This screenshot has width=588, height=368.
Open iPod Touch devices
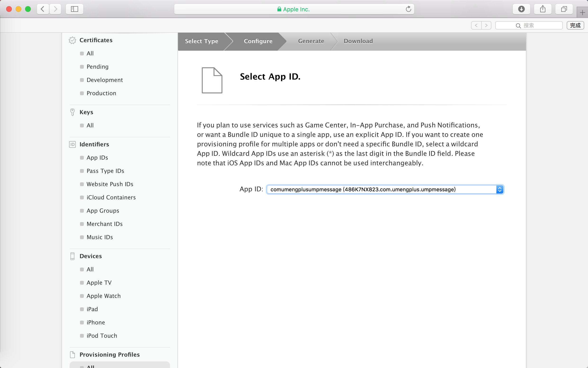pyautogui.click(x=102, y=336)
